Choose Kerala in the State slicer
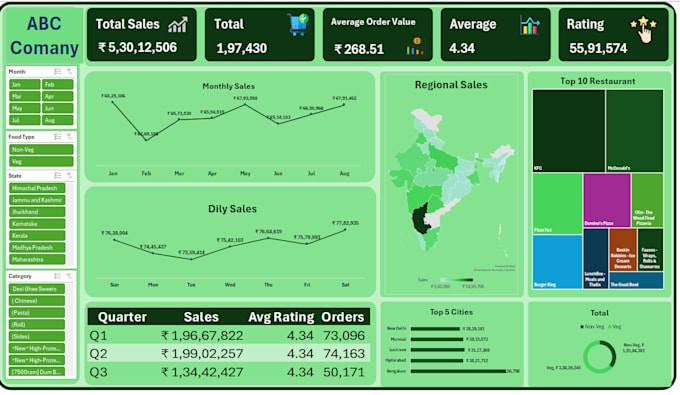This screenshot has height=395, width=680. pyautogui.click(x=37, y=235)
